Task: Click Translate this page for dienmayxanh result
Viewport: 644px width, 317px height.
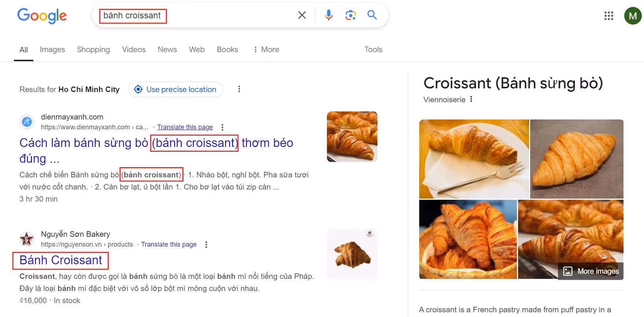Action: coord(185,127)
